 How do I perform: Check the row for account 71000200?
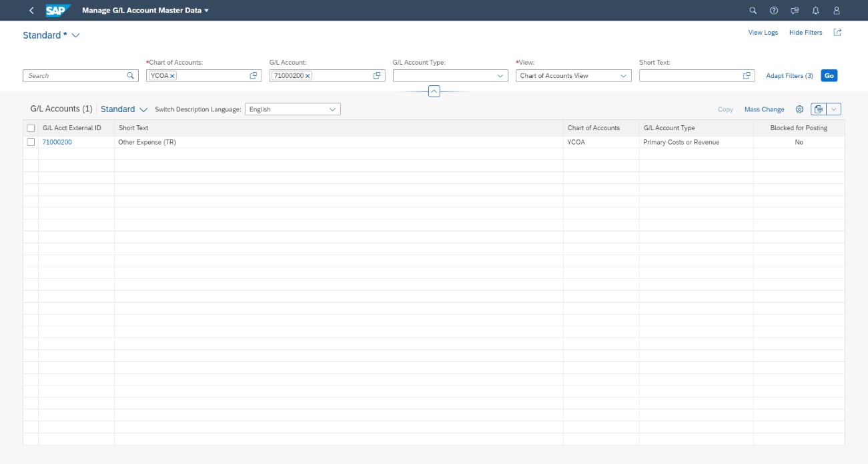tap(31, 142)
